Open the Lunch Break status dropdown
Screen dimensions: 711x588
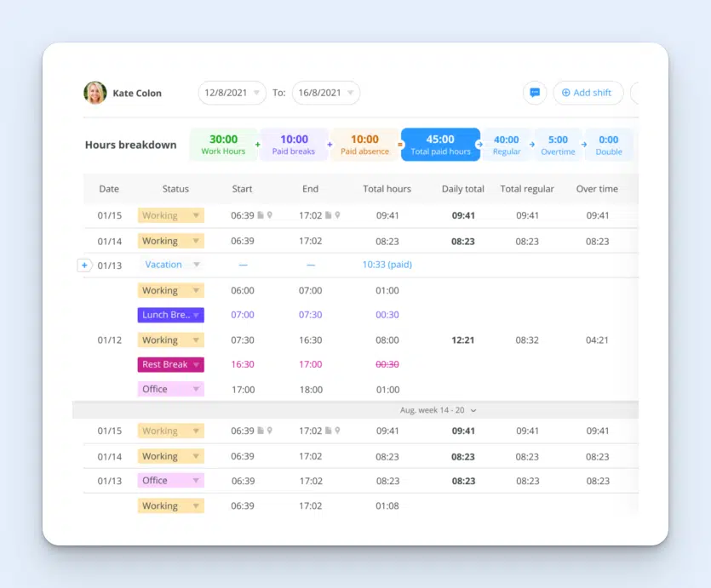[170, 315]
